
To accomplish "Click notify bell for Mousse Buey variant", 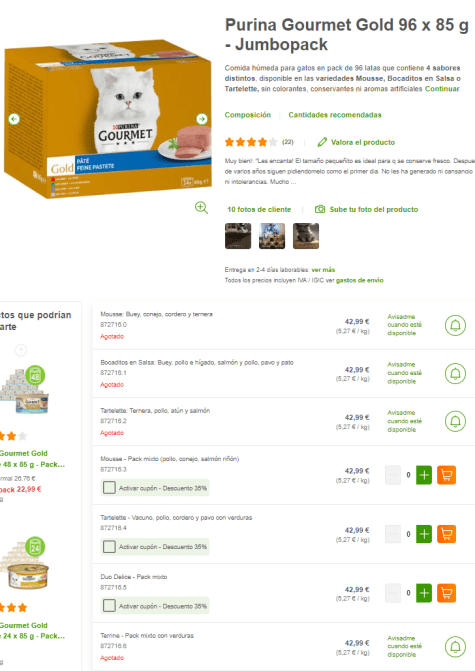I will click(455, 325).
